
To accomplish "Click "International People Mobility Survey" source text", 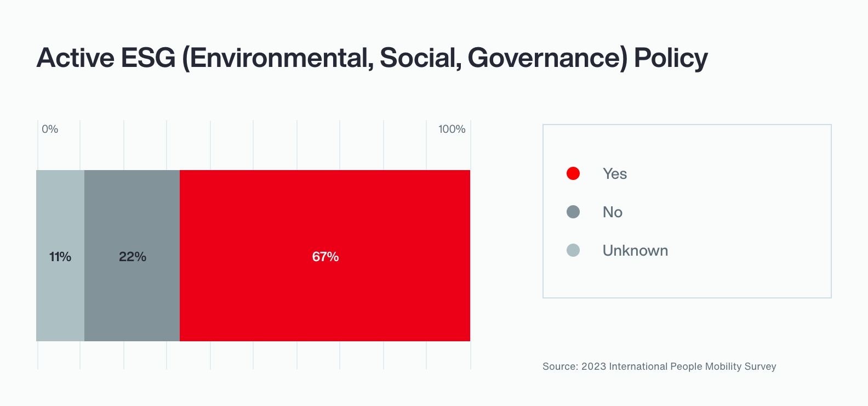I will click(x=693, y=366).
